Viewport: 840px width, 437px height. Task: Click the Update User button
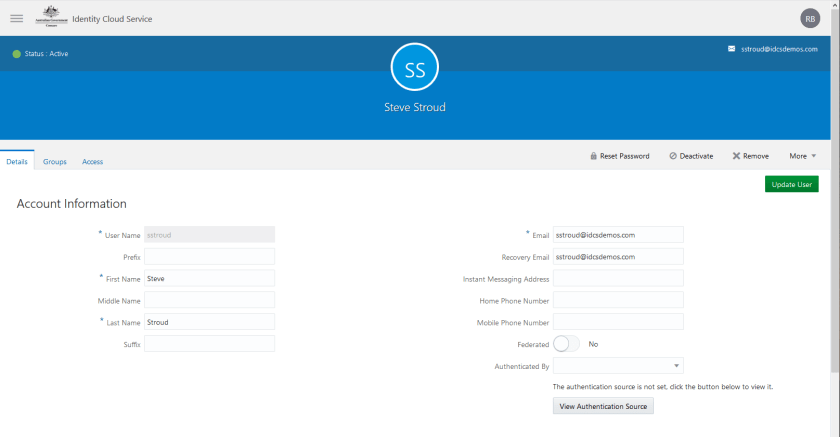(791, 184)
